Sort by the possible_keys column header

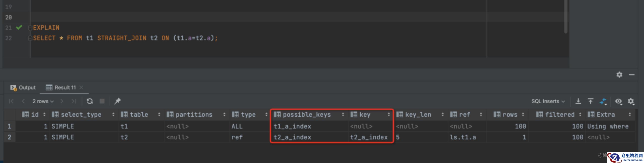pos(307,115)
